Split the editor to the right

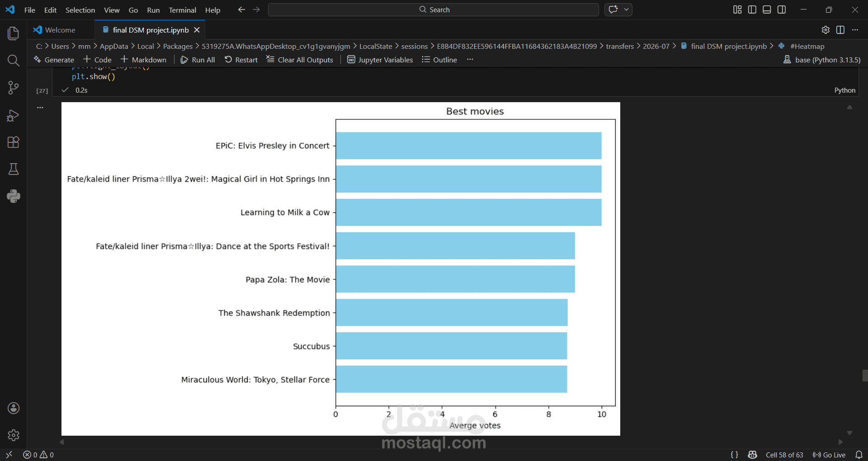pos(840,30)
